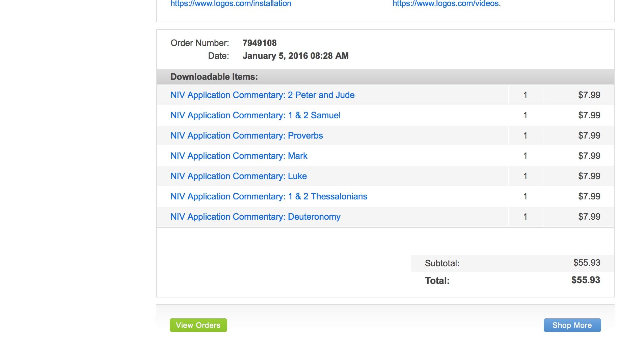This screenshot has height=338, width=644.
Task: Click the bold Total amount $55.93
Action: pyautogui.click(x=586, y=280)
